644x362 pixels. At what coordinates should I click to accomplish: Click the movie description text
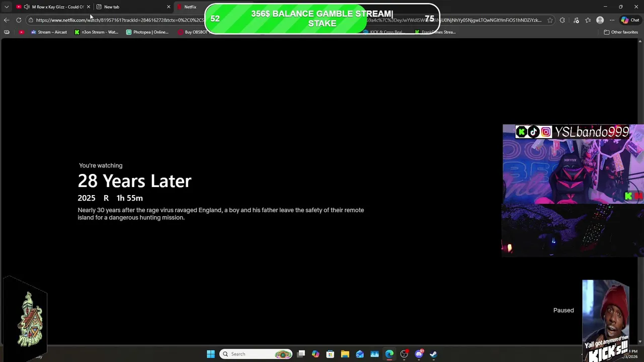(x=221, y=214)
